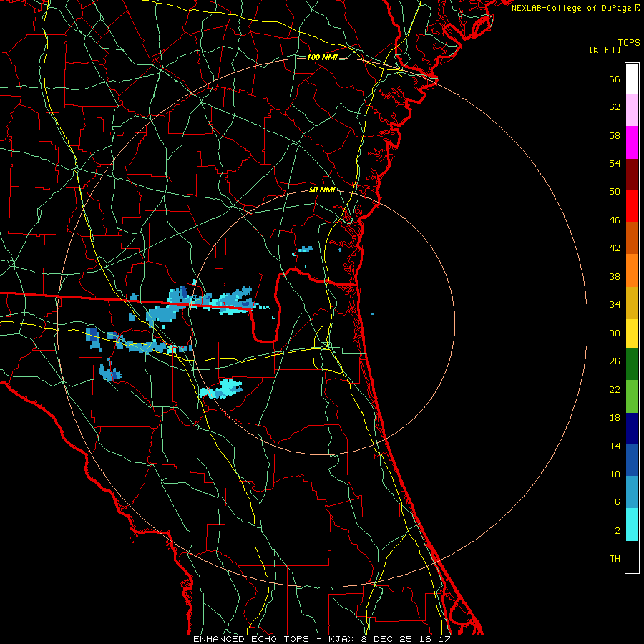Click the black TH threshold swatch
Screen dimensions: 644x644
[632, 557]
